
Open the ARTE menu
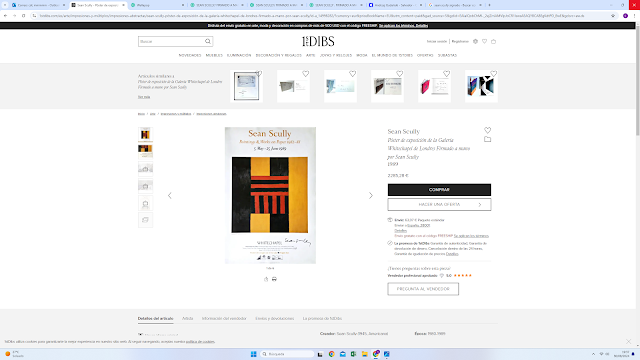pyautogui.click(x=311, y=55)
